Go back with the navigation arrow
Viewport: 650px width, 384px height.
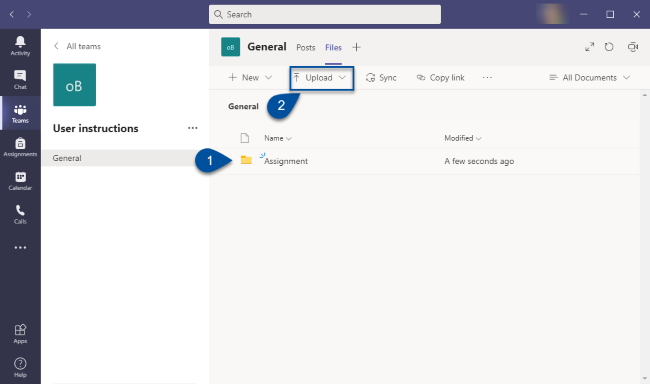click(12, 15)
